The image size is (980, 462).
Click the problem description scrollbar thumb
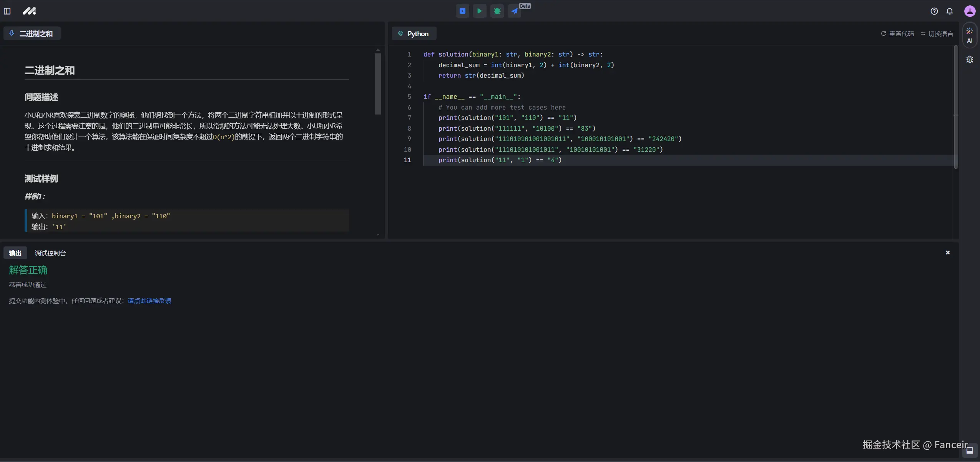click(x=378, y=84)
